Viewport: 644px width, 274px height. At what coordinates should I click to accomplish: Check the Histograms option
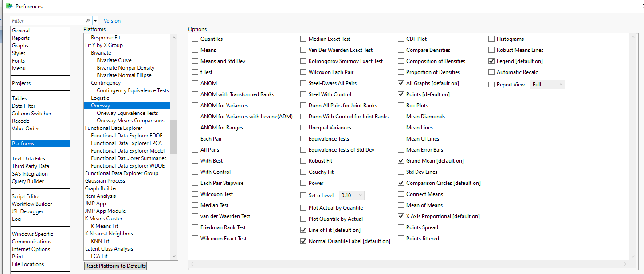pyautogui.click(x=491, y=39)
